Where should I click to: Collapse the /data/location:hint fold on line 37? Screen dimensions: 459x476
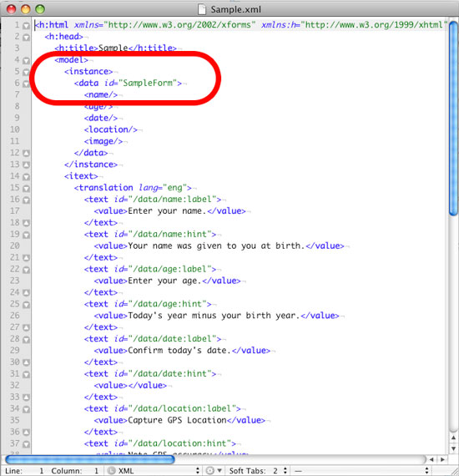(x=27, y=444)
